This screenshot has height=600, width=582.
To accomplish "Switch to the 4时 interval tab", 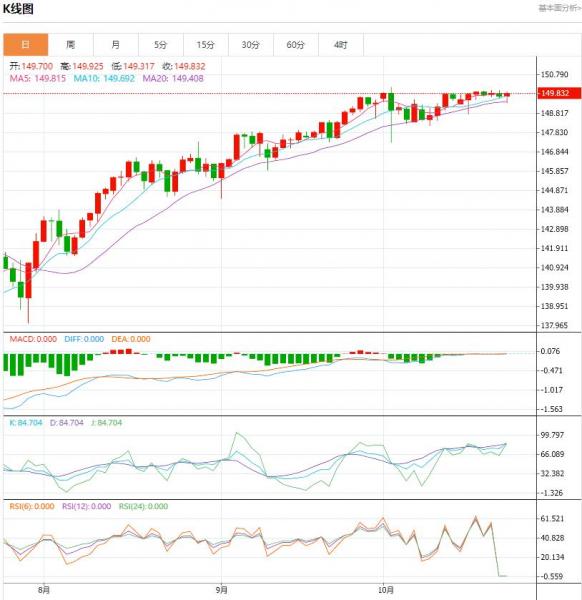I will (341, 45).
